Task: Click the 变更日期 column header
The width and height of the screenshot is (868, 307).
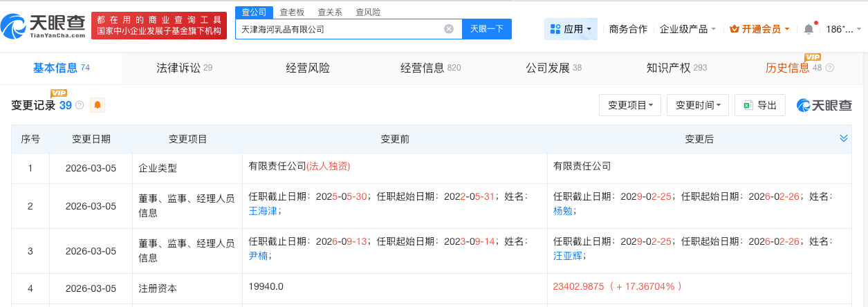Action: (91, 139)
